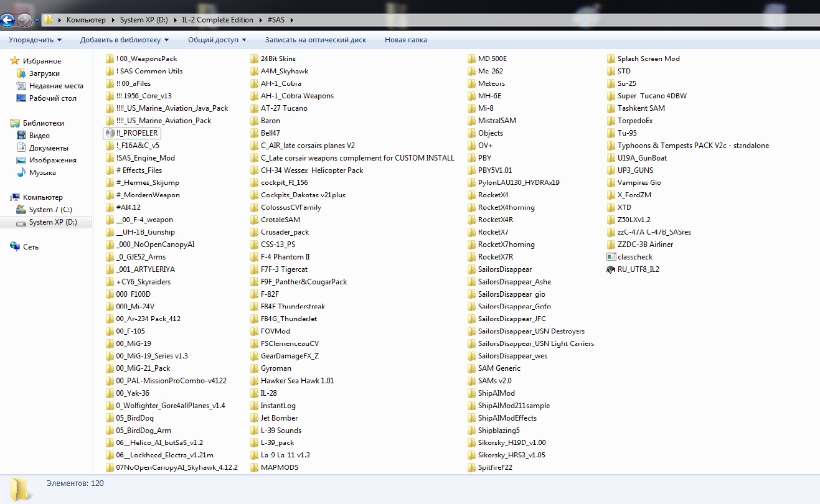Select the ZZDC-3B Airliner folder name
Image resolution: width=820 pixels, height=504 pixels.
click(x=646, y=245)
